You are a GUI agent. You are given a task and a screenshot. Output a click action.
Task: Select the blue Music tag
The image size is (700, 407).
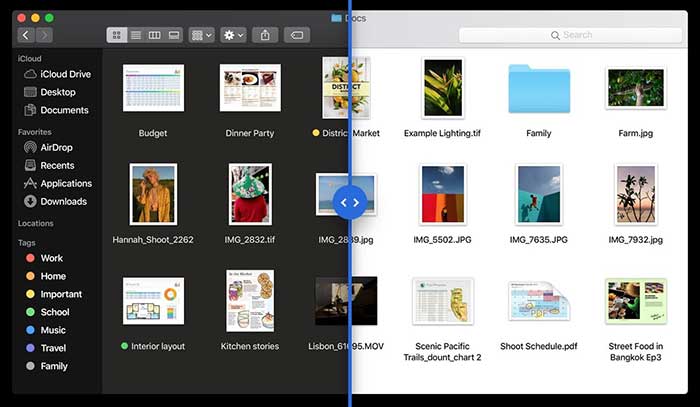tap(46, 330)
